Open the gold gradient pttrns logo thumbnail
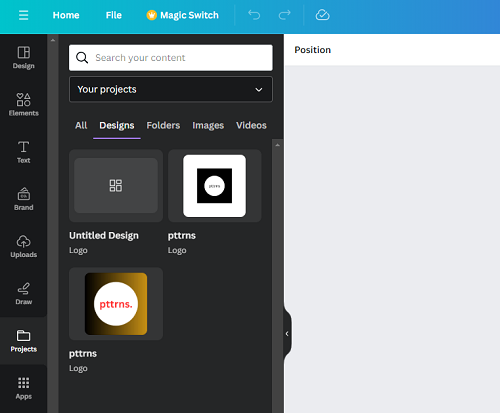The image size is (500, 413). point(116,304)
